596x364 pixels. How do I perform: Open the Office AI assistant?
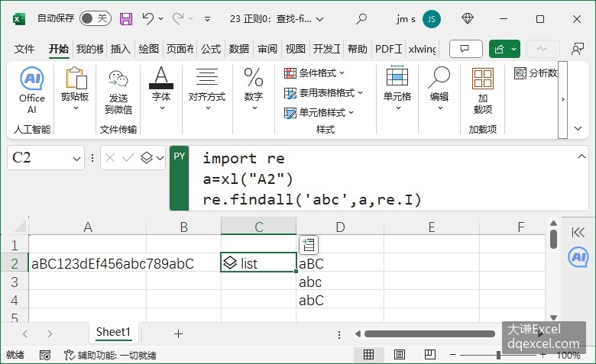[x=32, y=91]
